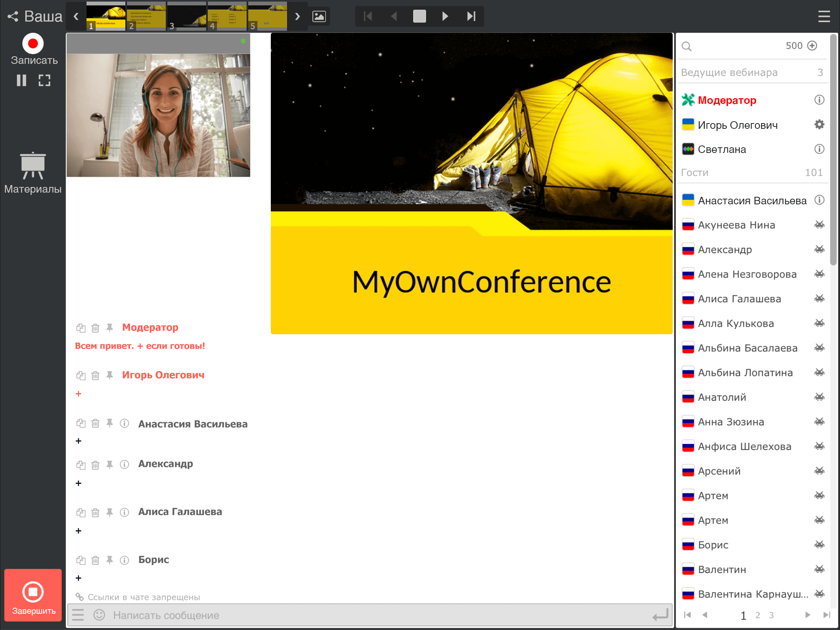The width and height of the screenshot is (840, 630).
Task: Stop the slide presentation
Action: pyautogui.click(x=420, y=16)
